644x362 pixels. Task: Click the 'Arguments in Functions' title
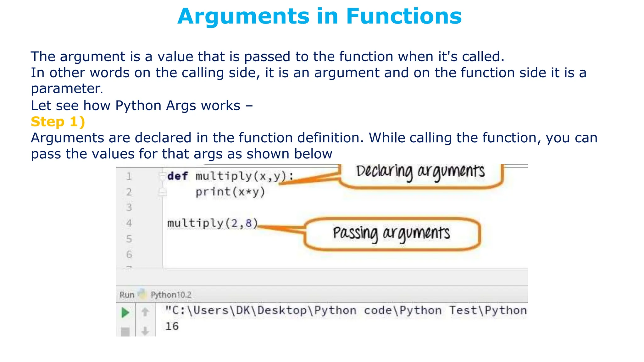(x=319, y=16)
